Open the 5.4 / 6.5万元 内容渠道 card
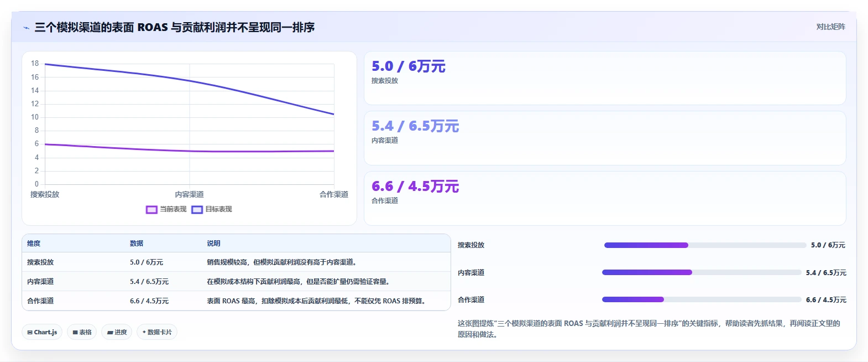 [605, 138]
